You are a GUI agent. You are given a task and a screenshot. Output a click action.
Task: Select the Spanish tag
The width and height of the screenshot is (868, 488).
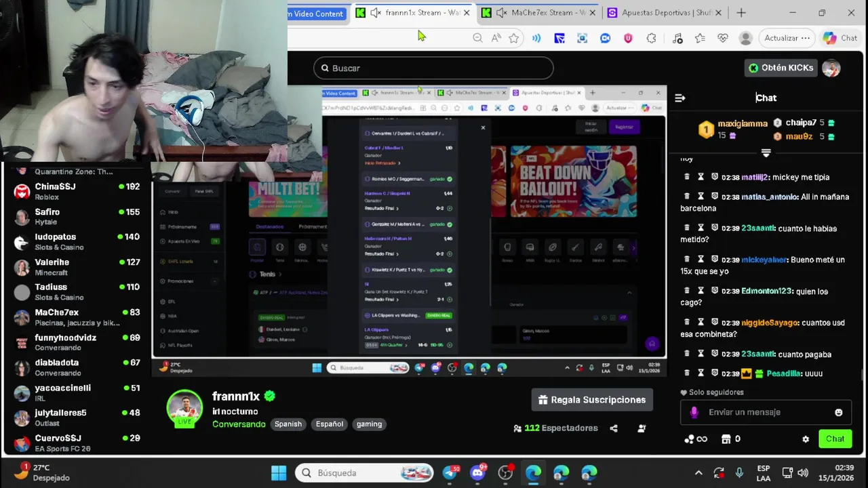tap(288, 424)
